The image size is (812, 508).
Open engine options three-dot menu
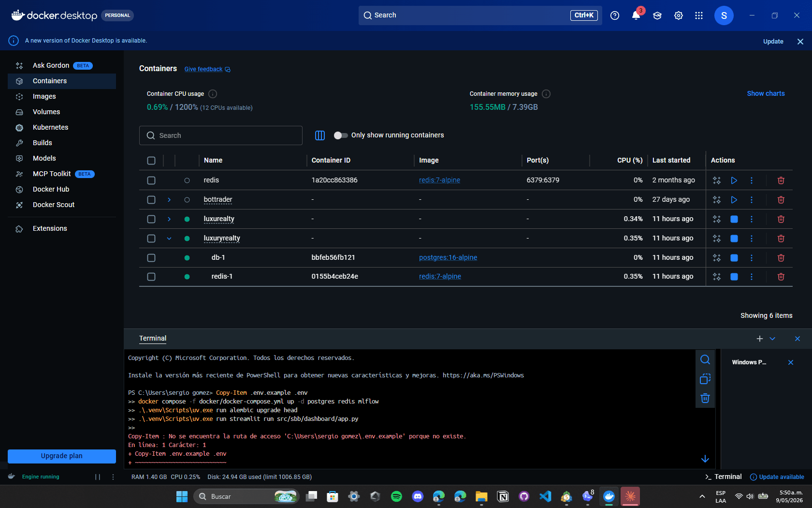113,477
